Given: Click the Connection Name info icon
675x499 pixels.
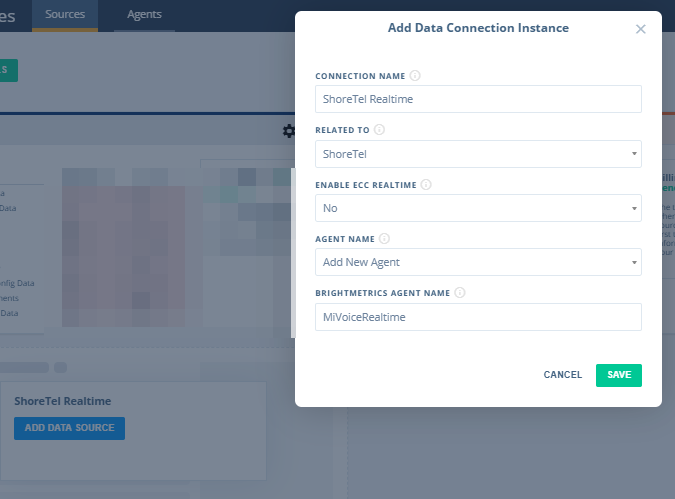Looking at the screenshot, I should click(415, 76).
